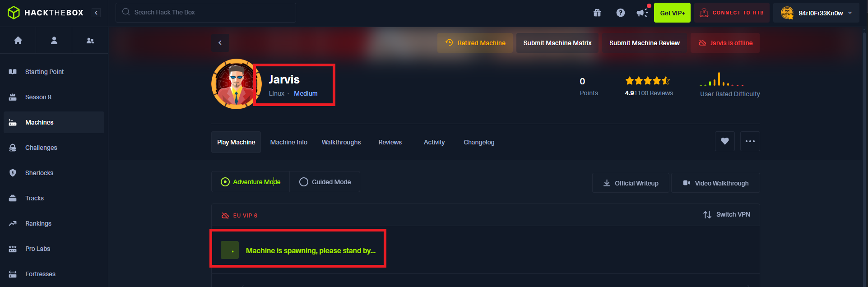This screenshot has height=287, width=868.
Task: Switch to the Changelog tab
Action: point(479,142)
